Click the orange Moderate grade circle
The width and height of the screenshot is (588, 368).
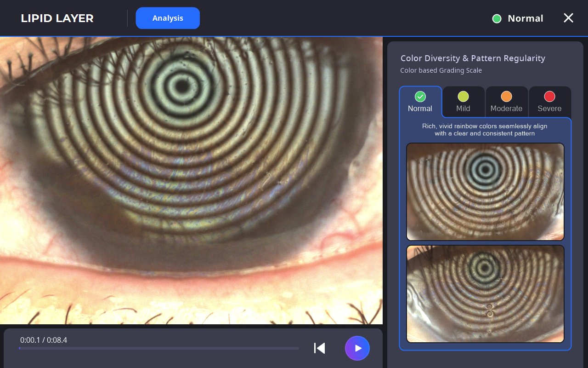(x=506, y=97)
